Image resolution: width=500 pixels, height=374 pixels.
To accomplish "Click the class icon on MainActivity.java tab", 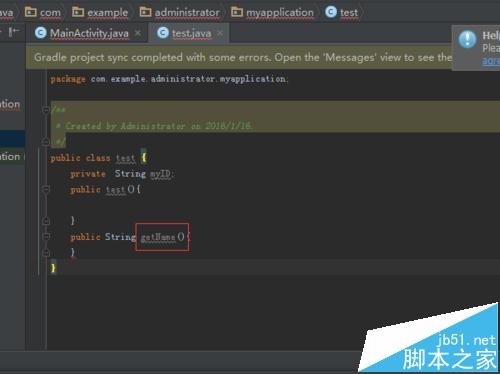I will [41, 33].
